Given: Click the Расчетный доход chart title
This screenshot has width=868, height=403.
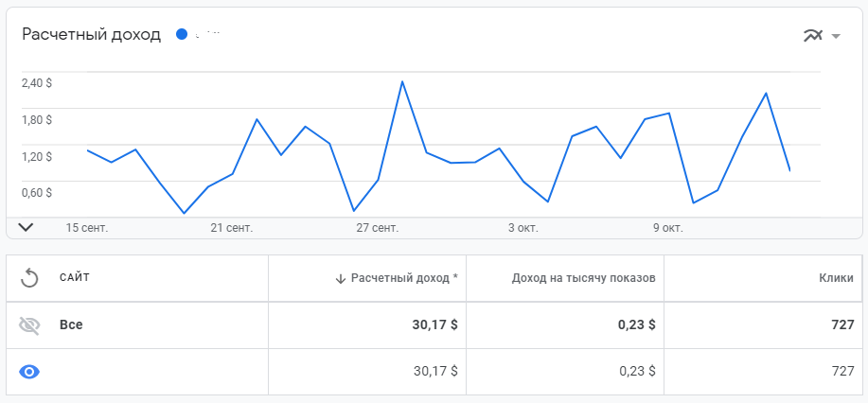Looking at the screenshot, I should 92,35.
